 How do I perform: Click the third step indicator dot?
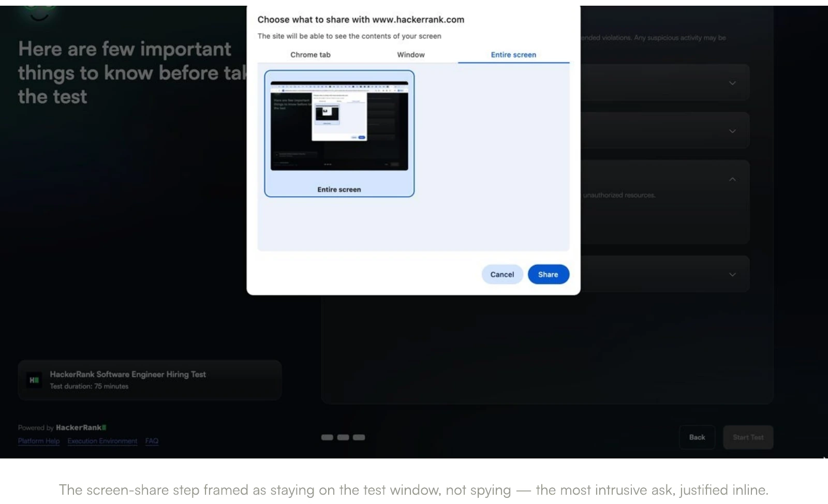[x=359, y=437]
